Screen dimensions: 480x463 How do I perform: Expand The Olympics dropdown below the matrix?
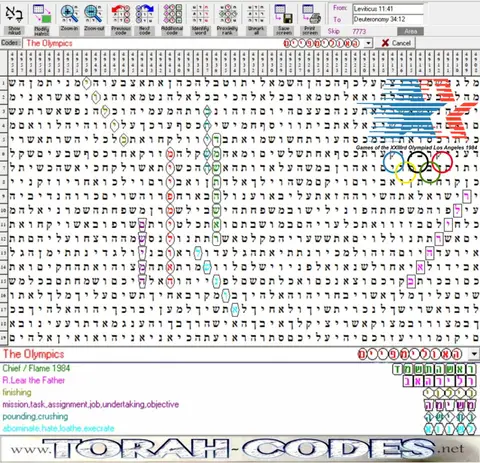pos(474,354)
